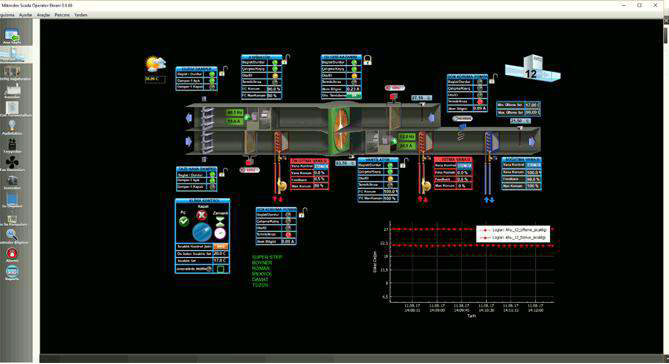Open the Yardım menu
The height and width of the screenshot is (364, 669).
point(81,15)
